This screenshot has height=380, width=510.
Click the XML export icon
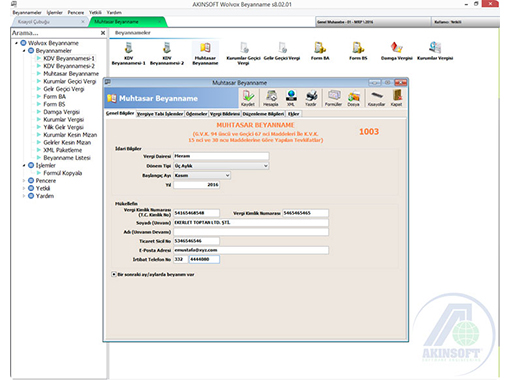coord(291,98)
